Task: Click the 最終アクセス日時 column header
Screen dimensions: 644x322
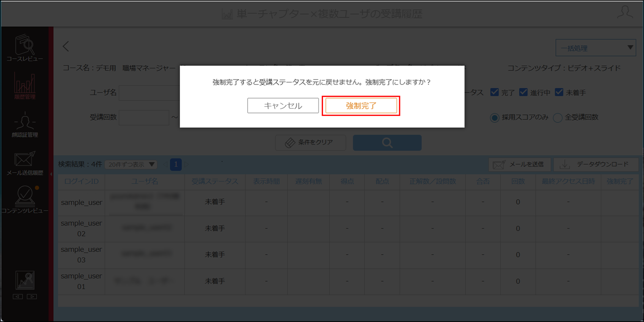Action: (568, 182)
